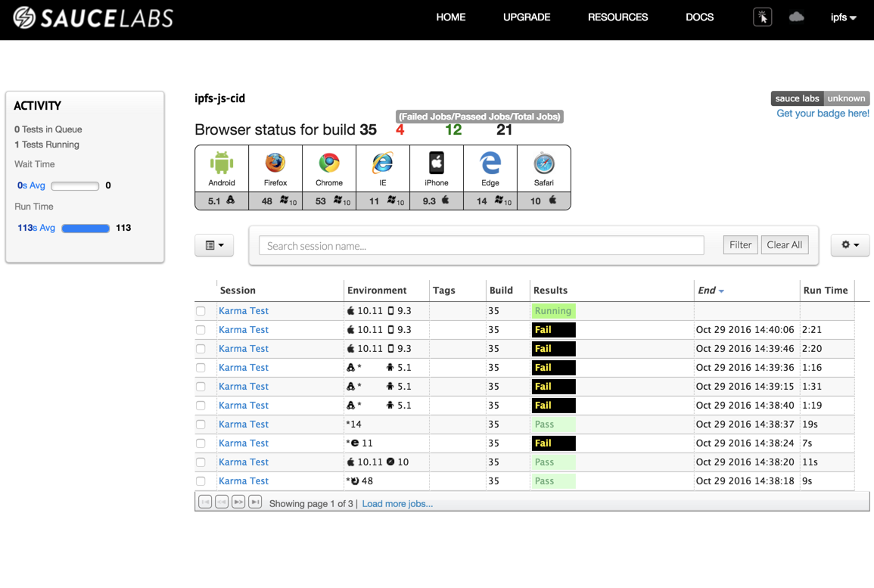Select the checkbox of the 14:38:40 job
Screen dimensions: 874x588
(201, 406)
